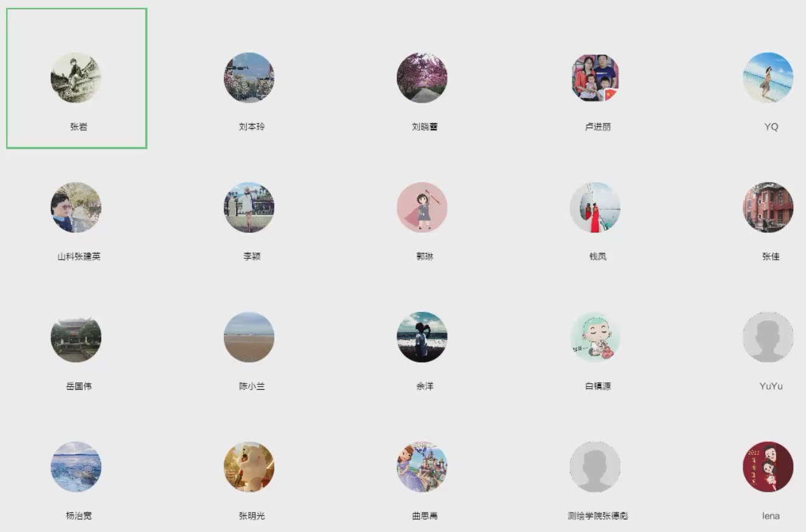Click 刘本玲's profile avatar
Image resolution: width=806 pixels, height=532 pixels.
tap(249, 77)
